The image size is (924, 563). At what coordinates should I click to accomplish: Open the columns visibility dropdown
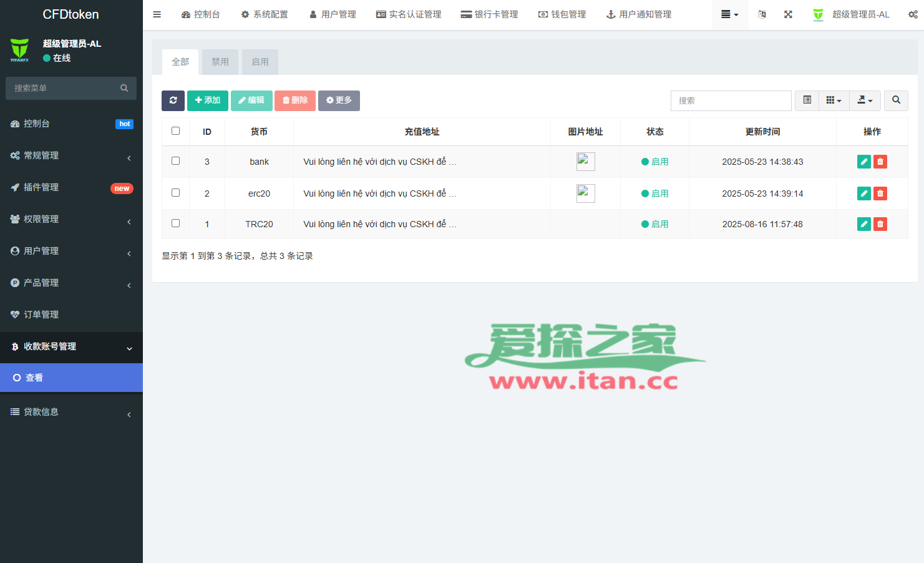pyautogui.click(x=834, y=100)
